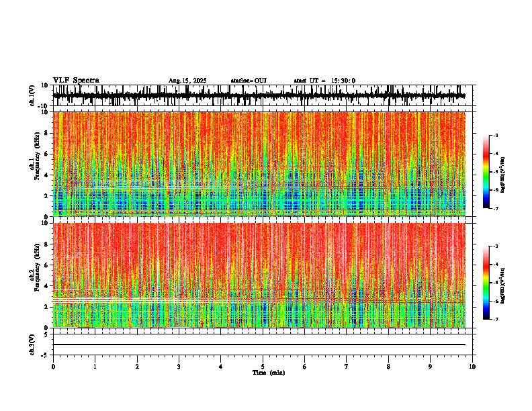Click the ch.2 colorbar log PSD label
This screenshot has height=411, width=532.
point(502,285)
